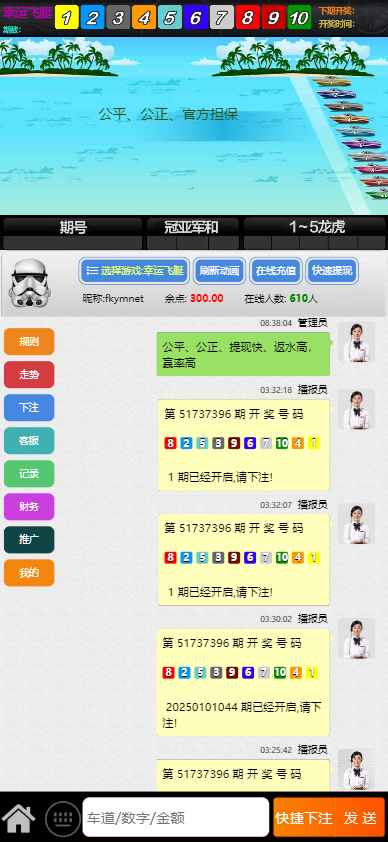Open the 规则 sidebar item

29,342
